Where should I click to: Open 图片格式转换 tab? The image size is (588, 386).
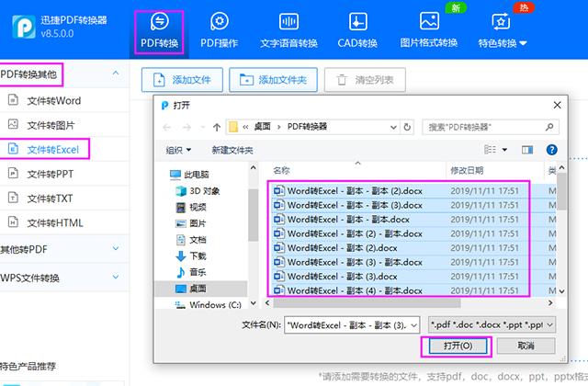tap(429, 31)
